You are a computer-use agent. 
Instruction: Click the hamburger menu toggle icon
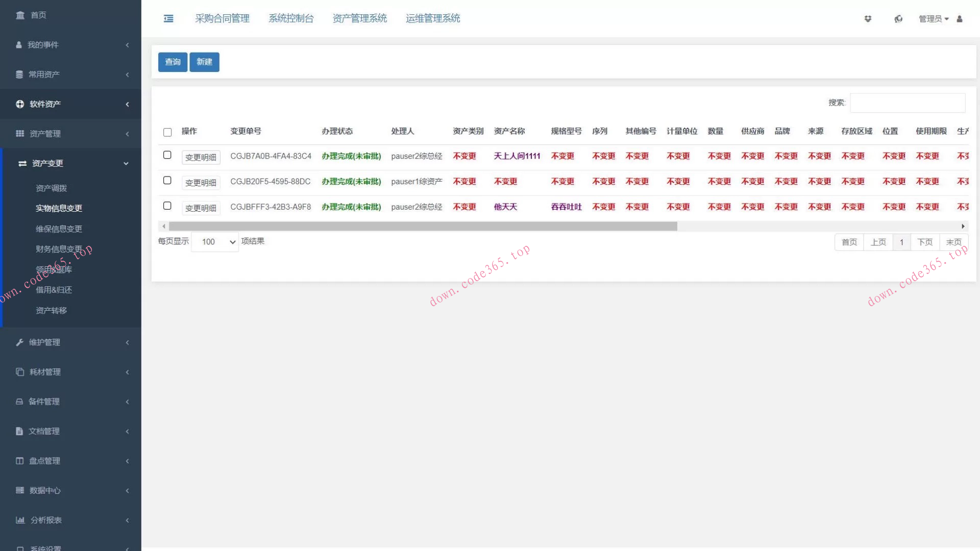click(x=168, y=19)
